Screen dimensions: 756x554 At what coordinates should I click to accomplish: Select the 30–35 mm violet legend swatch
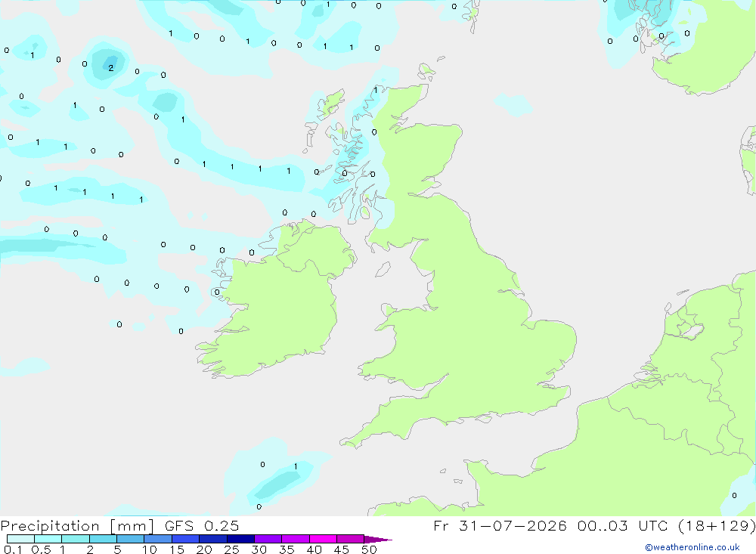click(268, 539)
